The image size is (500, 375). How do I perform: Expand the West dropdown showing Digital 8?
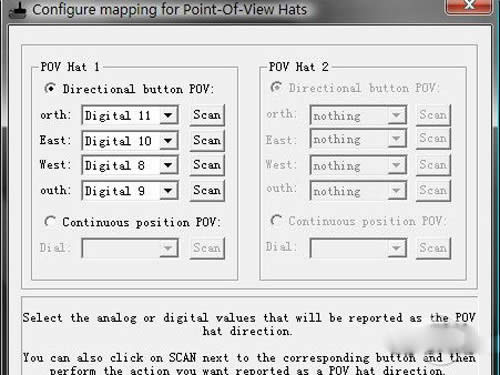[130, 165]
